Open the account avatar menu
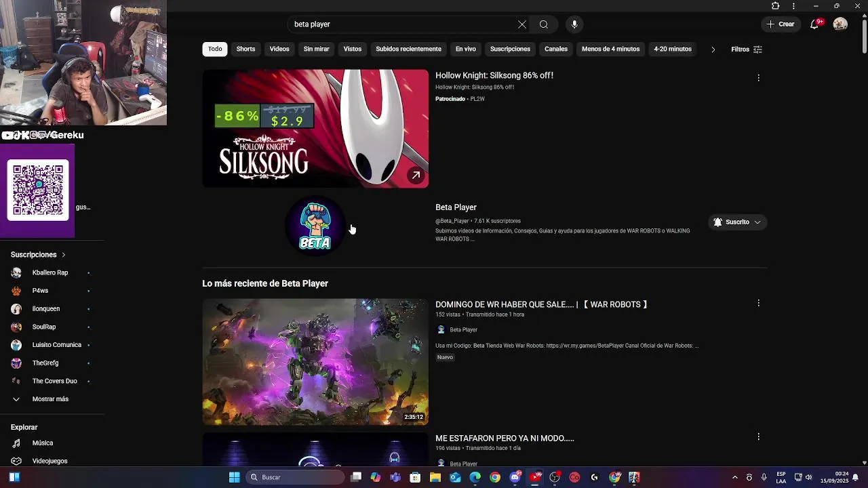Viewport: 868px width, 488px height. pos(840,24)
